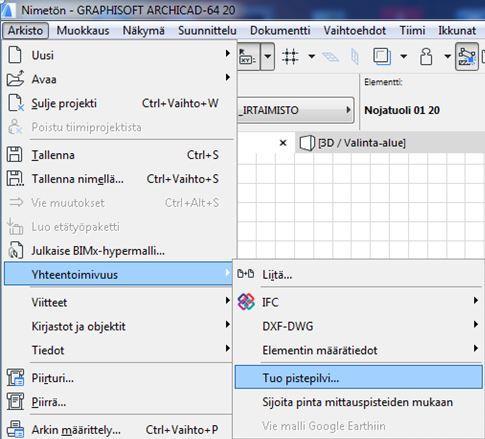Click the Piirrä printer icon
485x439 pixels.
tap(15, 402)
